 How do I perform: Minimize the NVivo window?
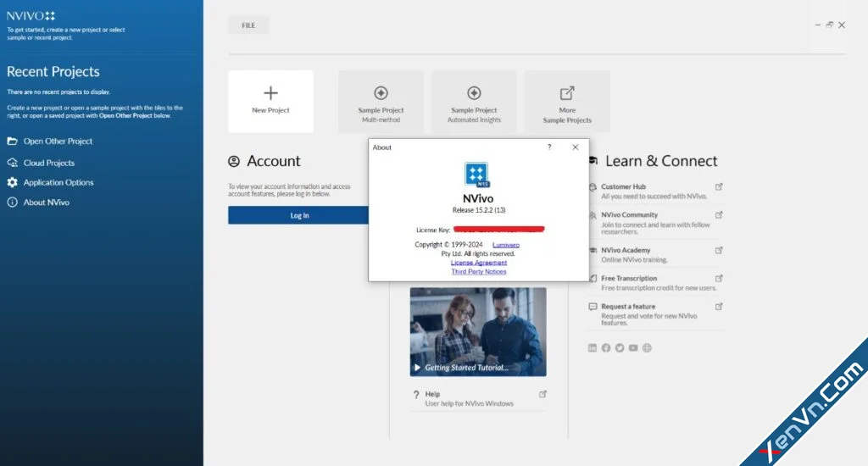(x=818, y=25)
